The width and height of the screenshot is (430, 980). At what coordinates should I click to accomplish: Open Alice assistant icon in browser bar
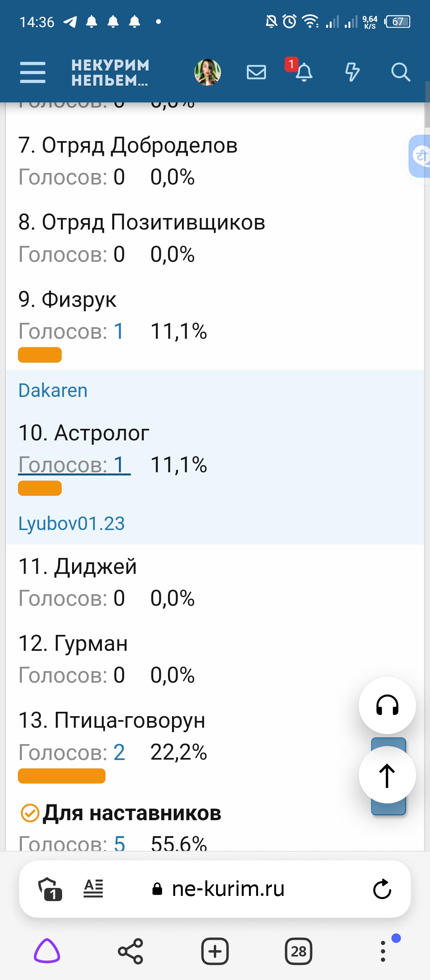(47, 951)
